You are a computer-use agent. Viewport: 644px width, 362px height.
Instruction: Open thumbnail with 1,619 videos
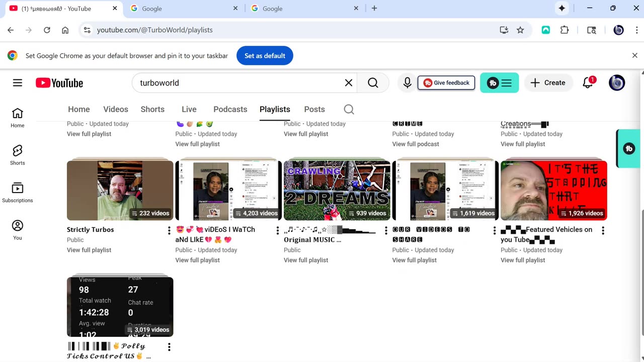pyautogui.click(x=445, y=190)
